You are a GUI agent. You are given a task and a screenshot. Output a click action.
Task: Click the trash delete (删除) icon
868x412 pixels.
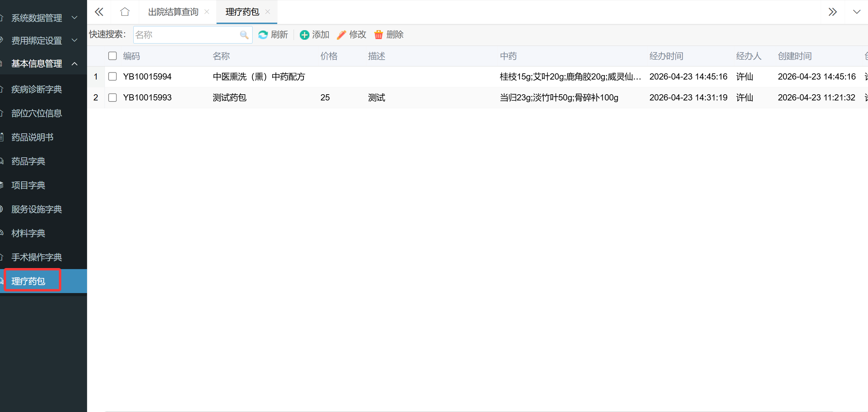[x=378, y=35]
